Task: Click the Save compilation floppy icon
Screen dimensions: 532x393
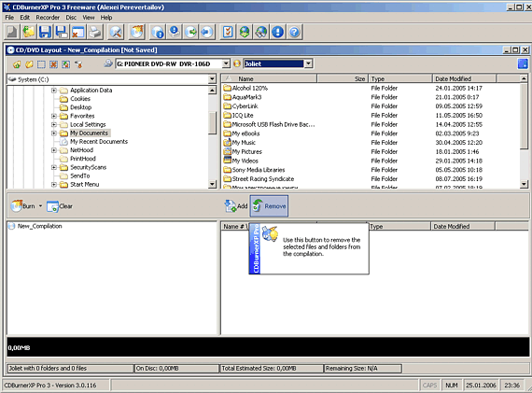Action: point(45,32)
